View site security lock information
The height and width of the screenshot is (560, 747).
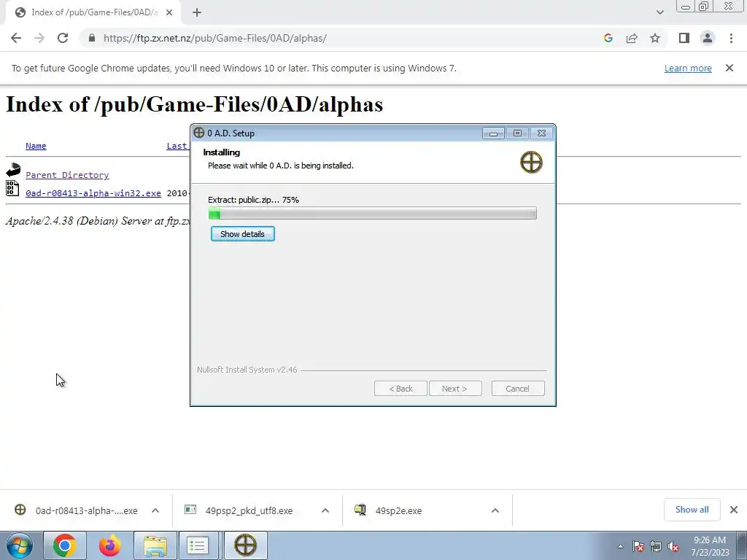92,38
